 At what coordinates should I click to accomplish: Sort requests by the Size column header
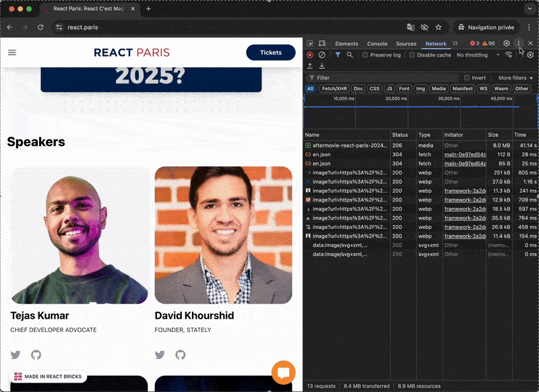499,135
